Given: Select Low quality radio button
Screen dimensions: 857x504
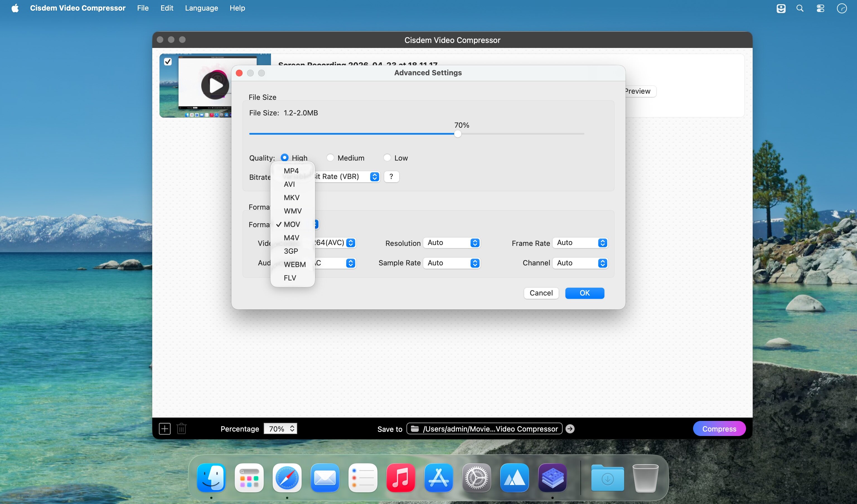Looking at the screenshot, I should click(387, 158).
